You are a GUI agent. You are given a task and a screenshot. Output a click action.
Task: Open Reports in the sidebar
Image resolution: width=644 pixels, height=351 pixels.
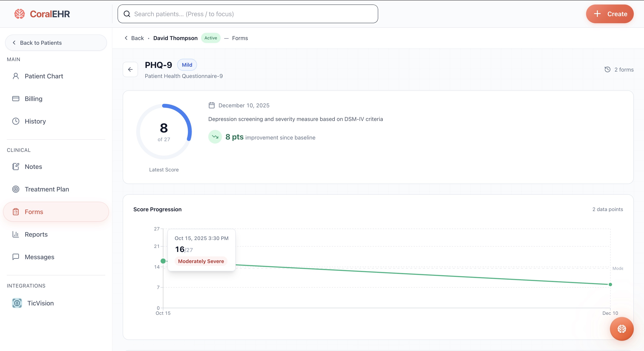36,234
